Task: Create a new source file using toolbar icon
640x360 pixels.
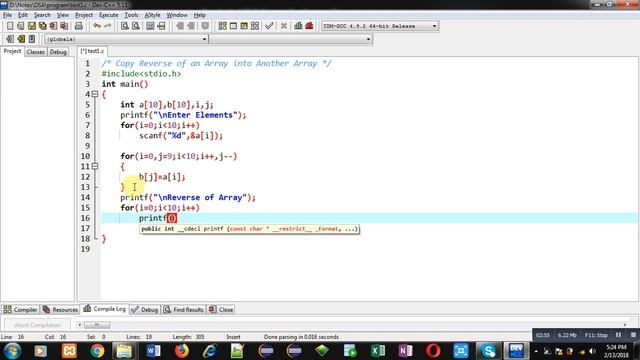Action: click(10, 26)
